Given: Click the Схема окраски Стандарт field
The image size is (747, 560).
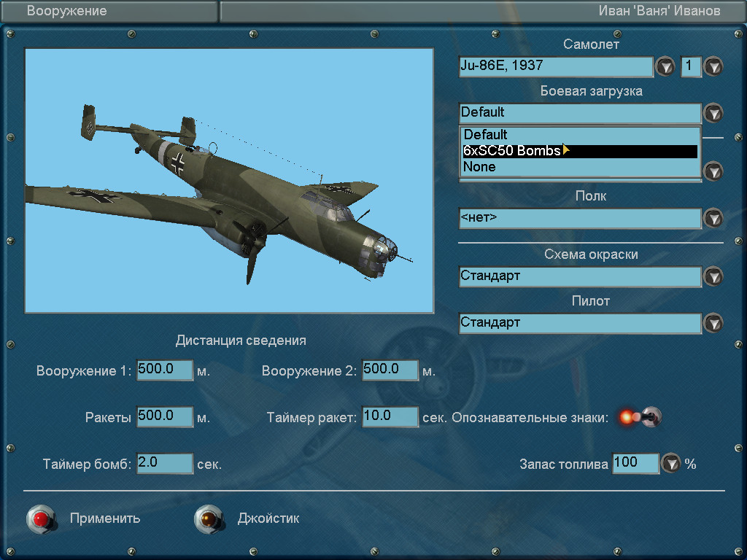Looking at the screenshot, I should coord(580,276).
